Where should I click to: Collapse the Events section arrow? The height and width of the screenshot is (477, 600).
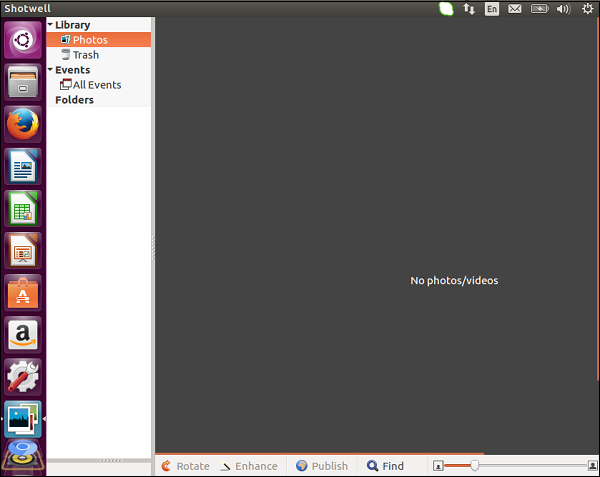pos(50,69)
